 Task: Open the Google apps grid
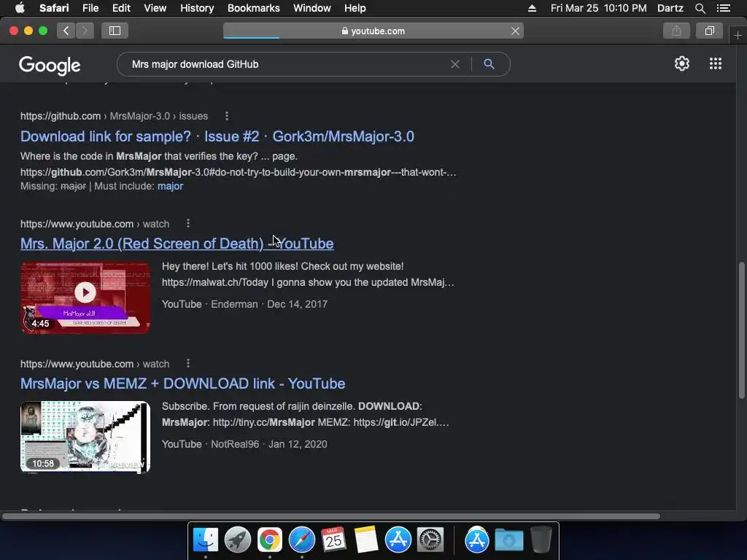point(715,63)
